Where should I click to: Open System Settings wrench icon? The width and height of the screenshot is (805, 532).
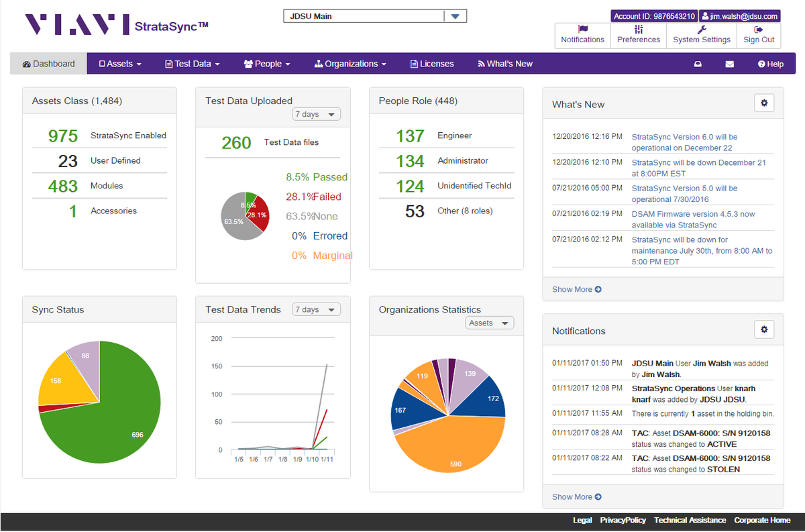pyautogui.click(x=701, y=30)
